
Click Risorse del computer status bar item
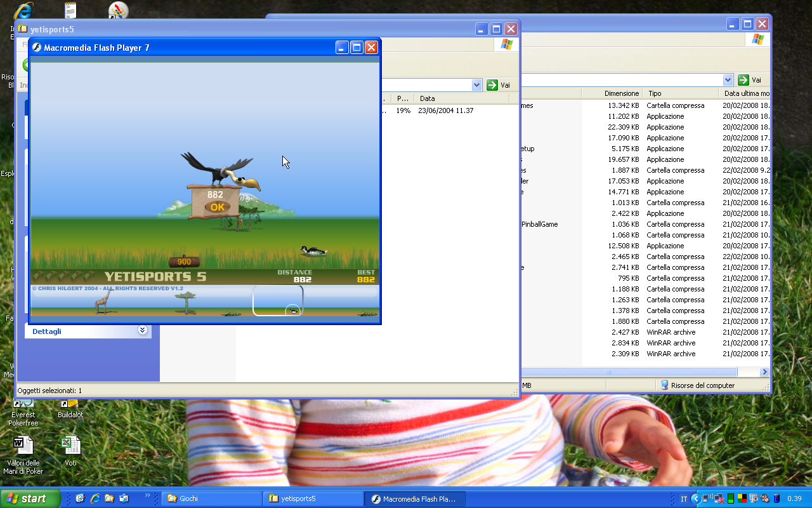tap(698, 385)
